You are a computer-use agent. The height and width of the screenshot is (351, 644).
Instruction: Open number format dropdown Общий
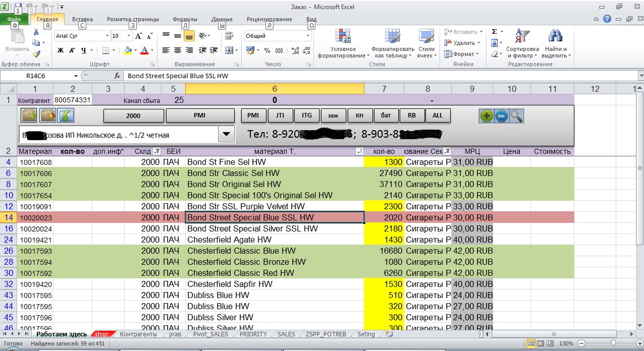pos(308,36)
